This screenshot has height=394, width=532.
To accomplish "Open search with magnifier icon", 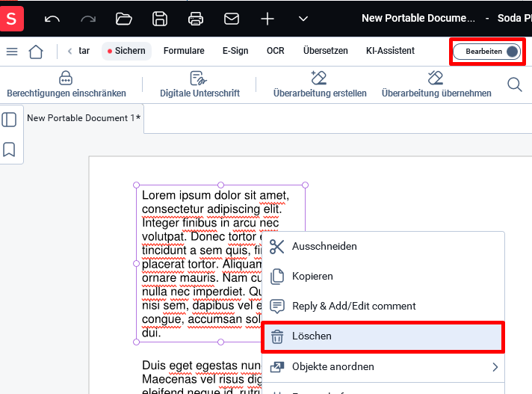I will tap(515, 84).
